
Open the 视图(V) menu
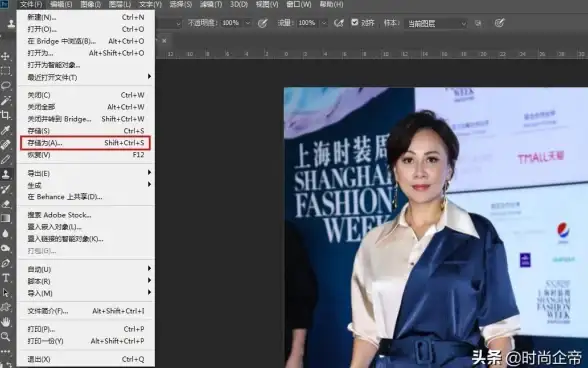click(x=267, y=5)
